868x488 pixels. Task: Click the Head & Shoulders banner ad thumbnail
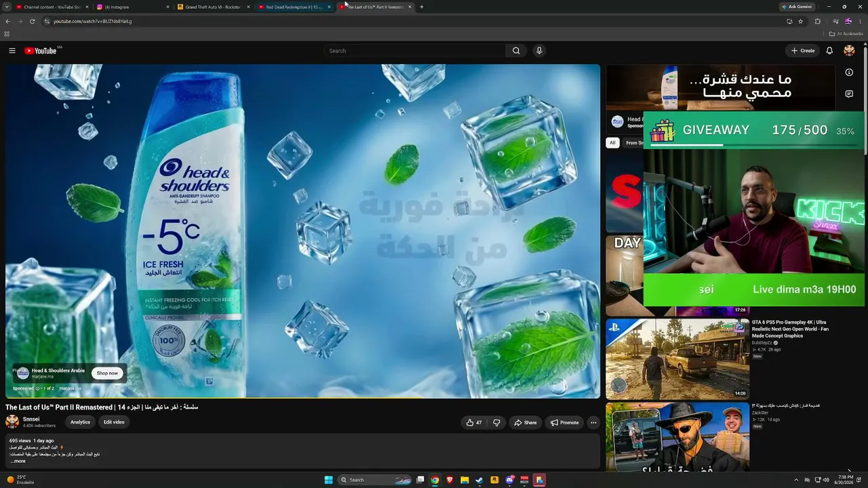(721, 87)
